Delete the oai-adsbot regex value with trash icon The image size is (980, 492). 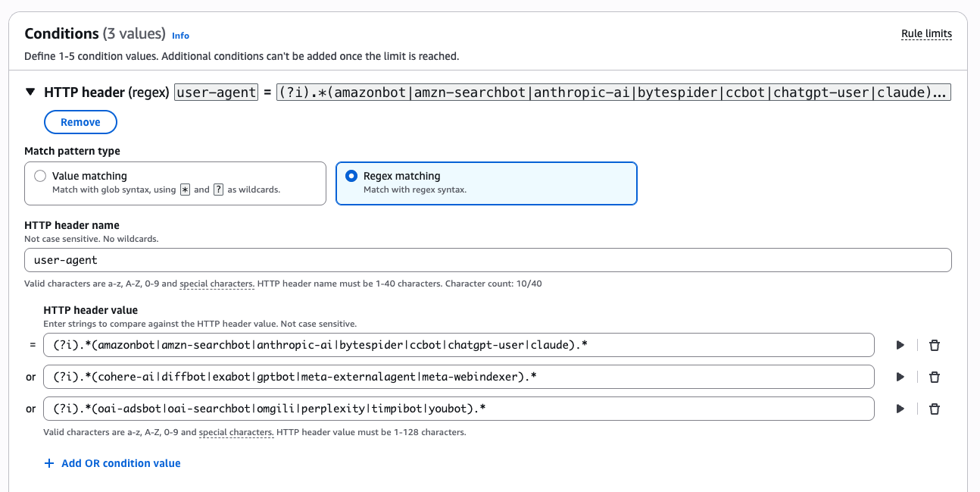(x=935, y=409)
